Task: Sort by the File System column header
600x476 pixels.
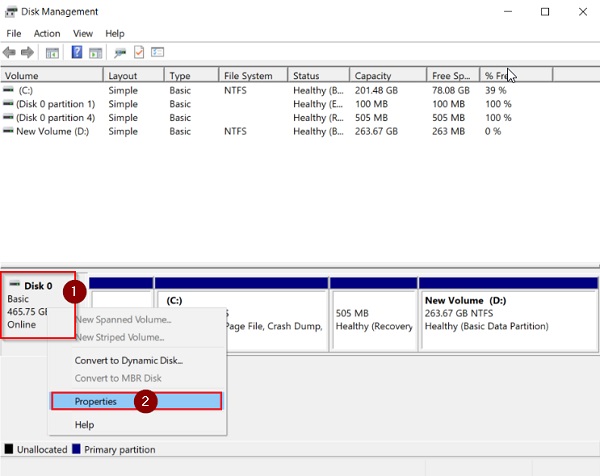Action: 253,75
